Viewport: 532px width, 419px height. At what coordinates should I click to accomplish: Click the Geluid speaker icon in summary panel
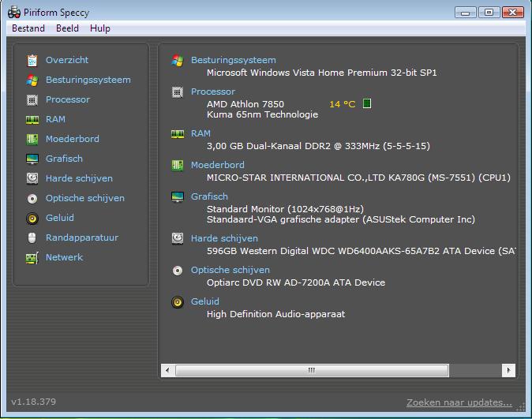178,302
